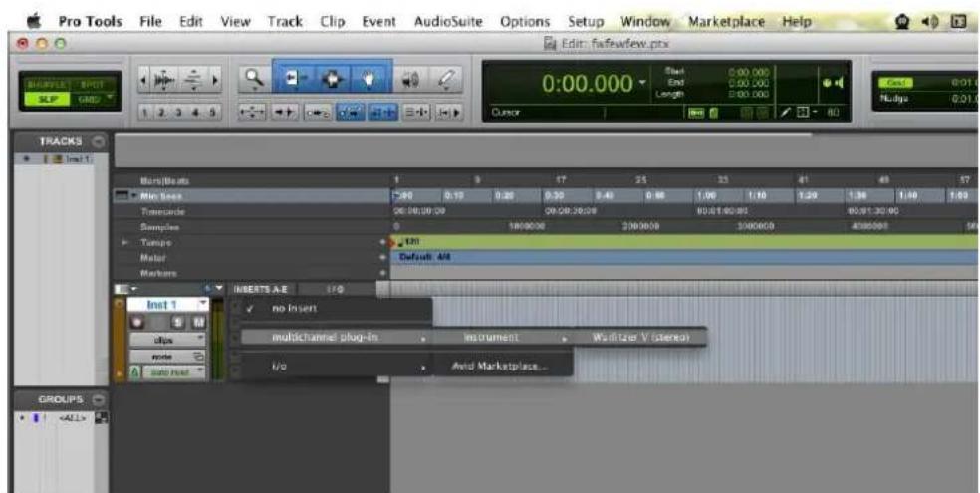980x493 pixels.
Task: Solo the Inst 1 track
Action: pos(178,322)
